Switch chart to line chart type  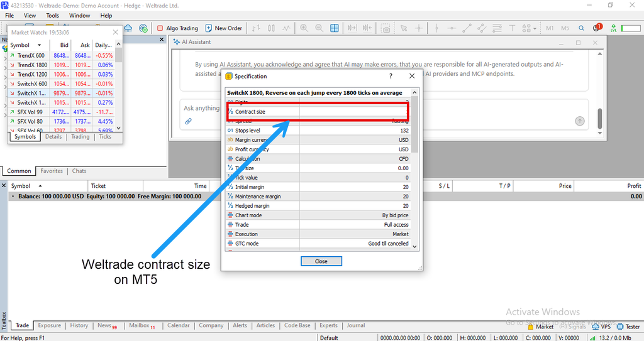coord(286,28)
